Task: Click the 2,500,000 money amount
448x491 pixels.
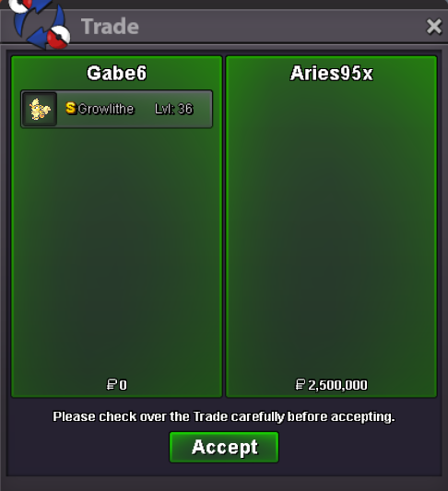Action: click(x=337, y=385)
